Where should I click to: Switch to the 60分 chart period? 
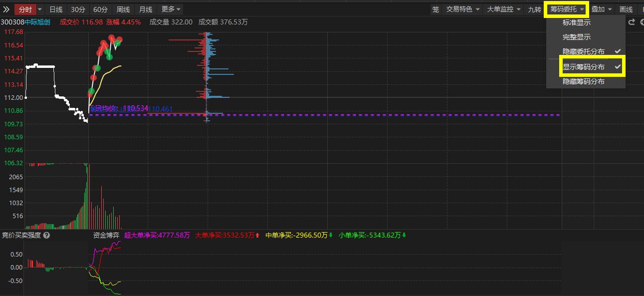100,9
